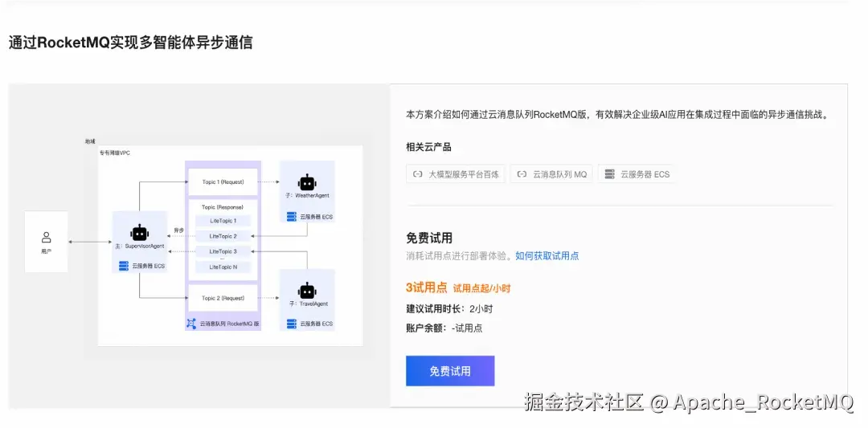Image resolution: width=868 pixels, height=428 pixels.
Task: Click the 账户余额 text line
Action: [x=444, y=328]
